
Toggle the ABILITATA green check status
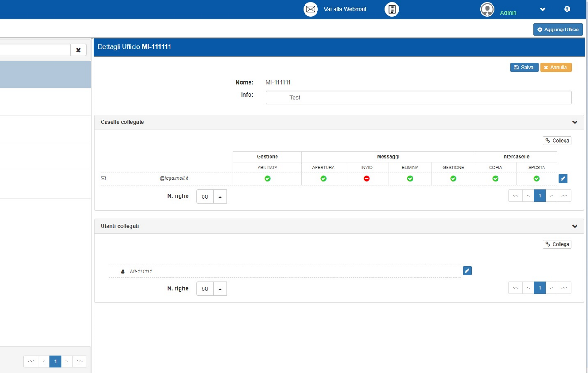267,178
